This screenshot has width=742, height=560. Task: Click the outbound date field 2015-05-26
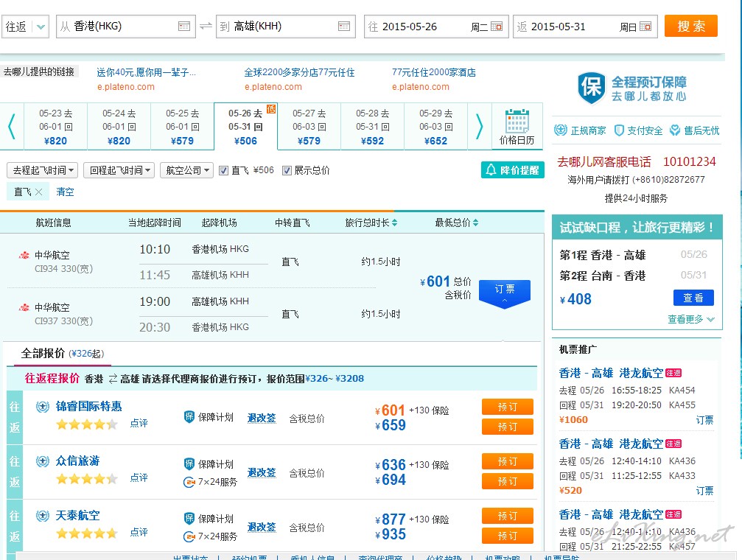coord(436,27)
